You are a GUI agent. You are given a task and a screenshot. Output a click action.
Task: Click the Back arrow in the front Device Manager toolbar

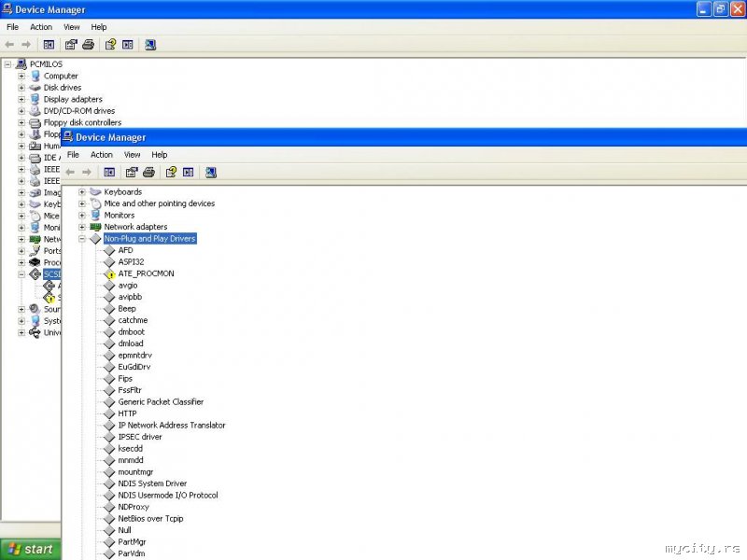point(70,173)
